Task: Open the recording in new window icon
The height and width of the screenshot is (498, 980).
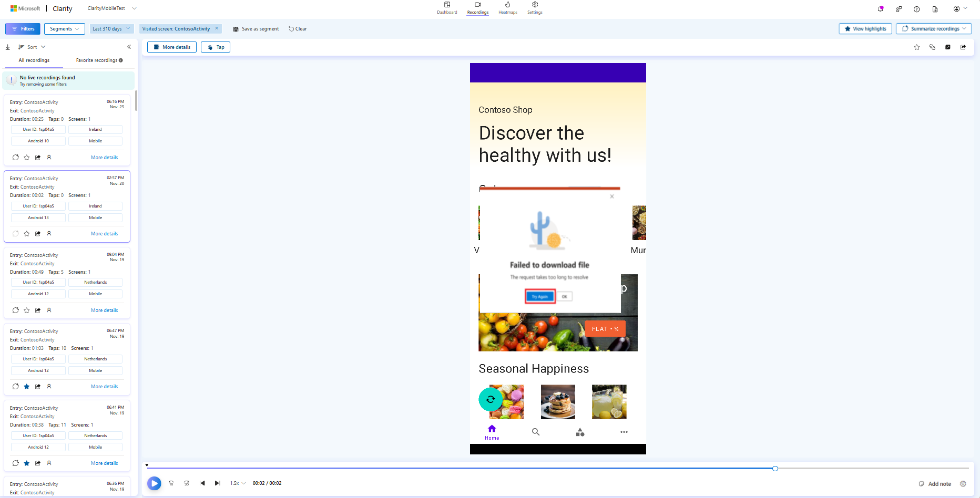Action: (948, 47)
